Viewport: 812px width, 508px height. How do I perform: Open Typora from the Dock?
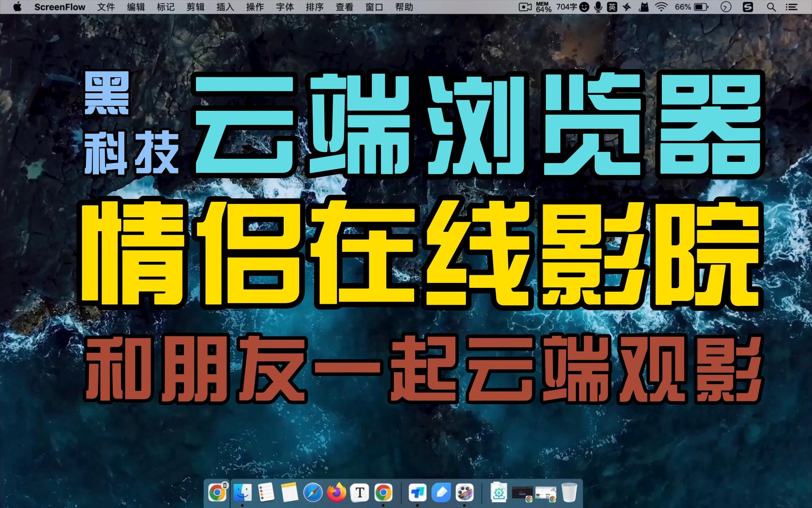tap(360, 491)
